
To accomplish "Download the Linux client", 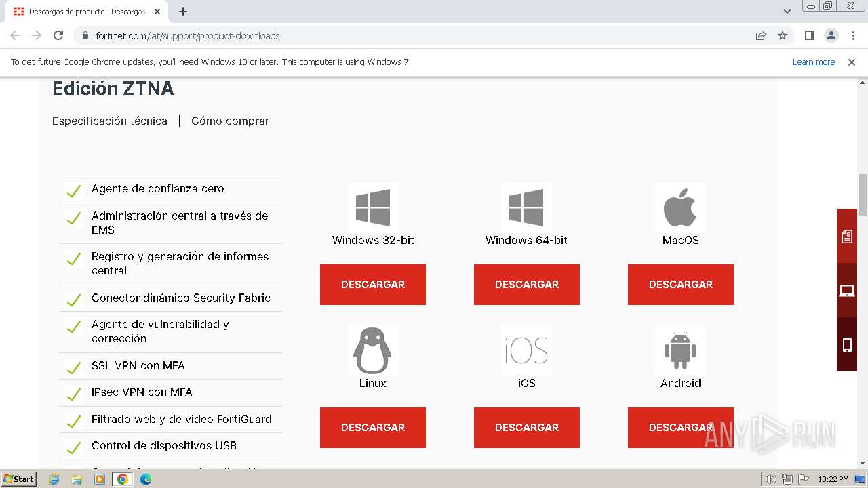I will click(x=373, y=428).
